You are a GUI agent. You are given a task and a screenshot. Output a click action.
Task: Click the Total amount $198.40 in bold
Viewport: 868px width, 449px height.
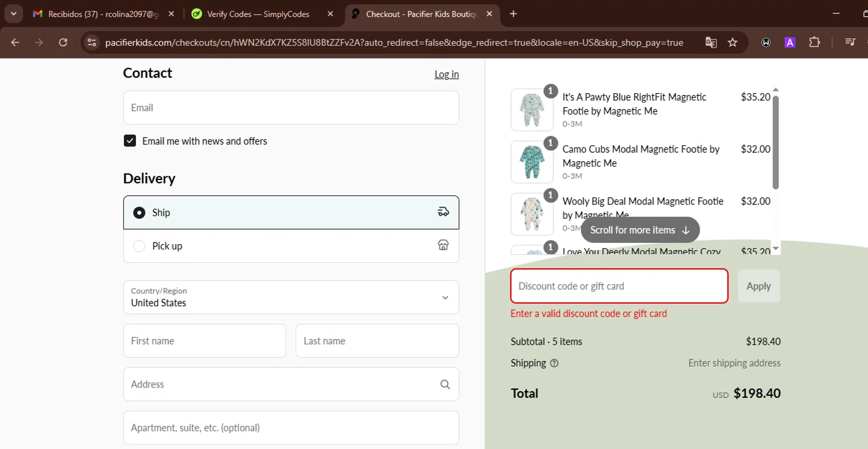(x=757, y=393)
